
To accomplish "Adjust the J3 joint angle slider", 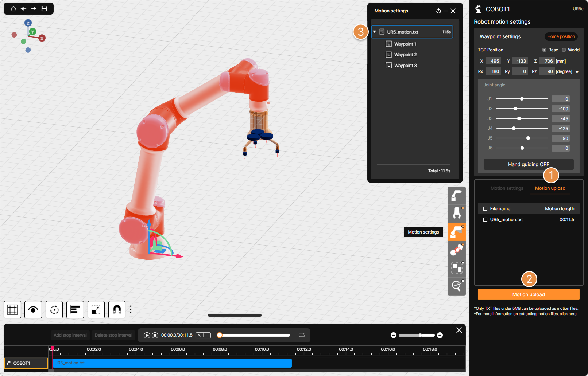I will coord(519,118).
